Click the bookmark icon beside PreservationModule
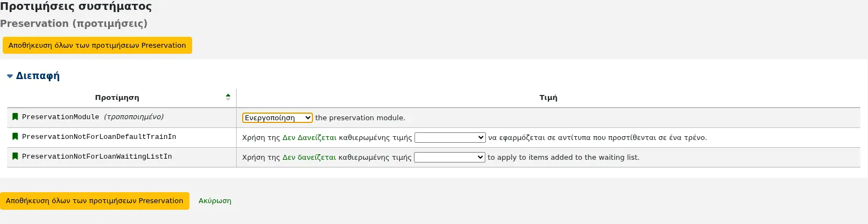This screenshot has height=224, width=868. point(15,117)
